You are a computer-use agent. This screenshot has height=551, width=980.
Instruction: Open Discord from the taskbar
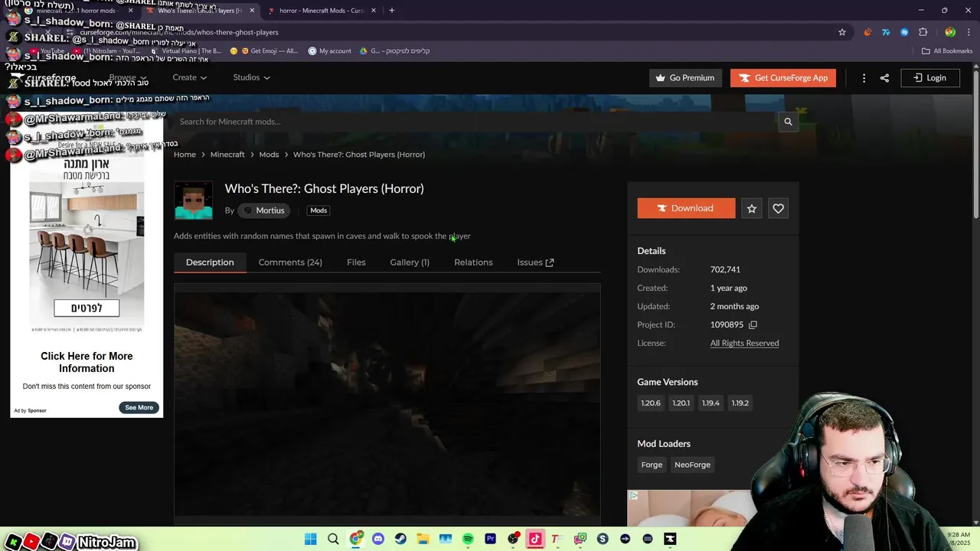tap(378, 539)
